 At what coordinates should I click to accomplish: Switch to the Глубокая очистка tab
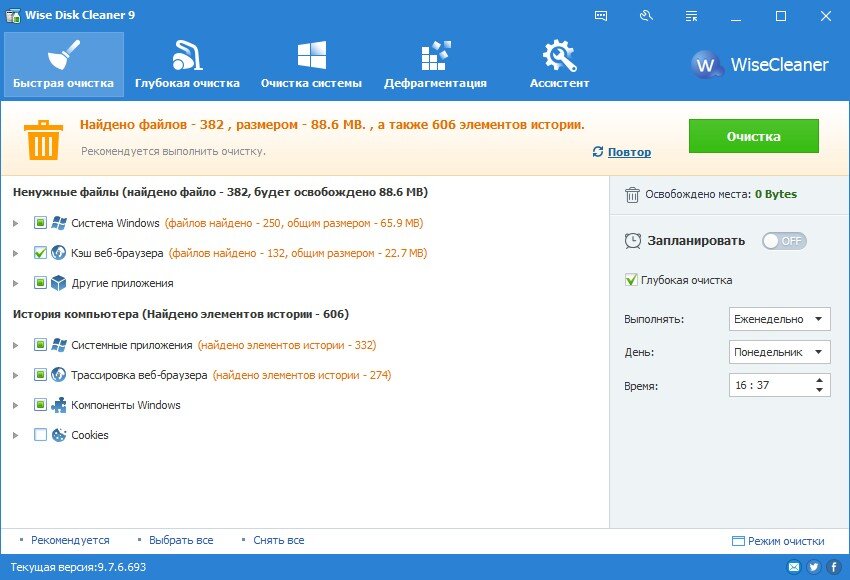point(187,65)
